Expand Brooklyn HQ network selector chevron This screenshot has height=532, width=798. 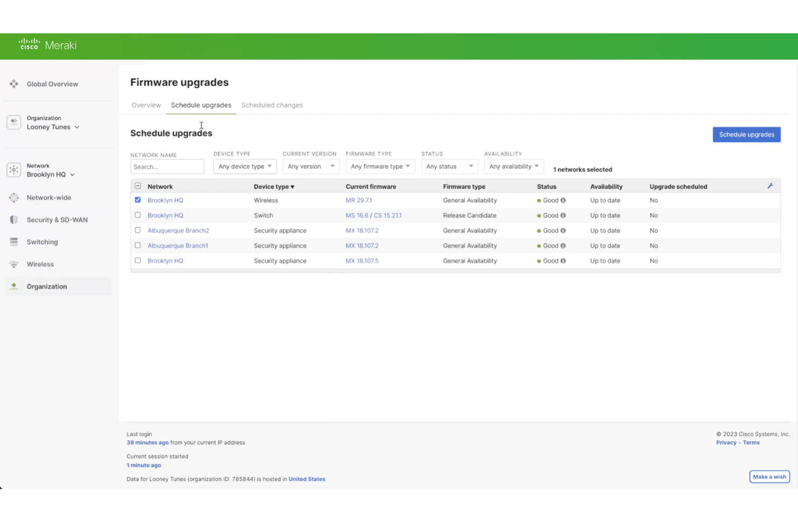(72, 175)
